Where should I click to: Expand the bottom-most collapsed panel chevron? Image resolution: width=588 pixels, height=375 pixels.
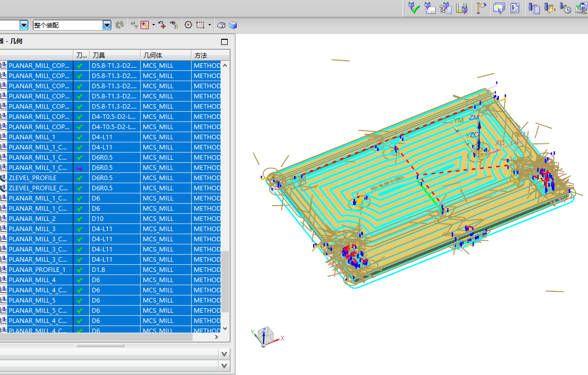[224, 366]
